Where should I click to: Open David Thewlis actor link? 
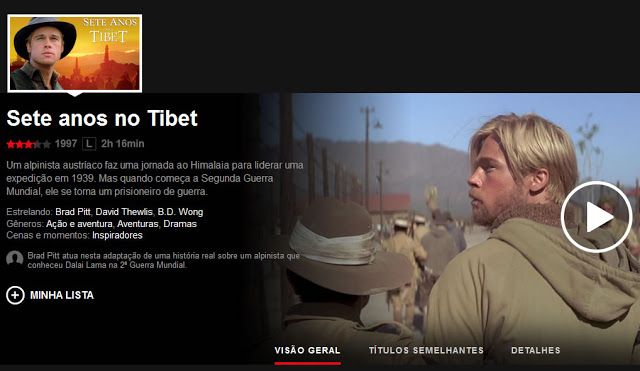tap(124, 212)
